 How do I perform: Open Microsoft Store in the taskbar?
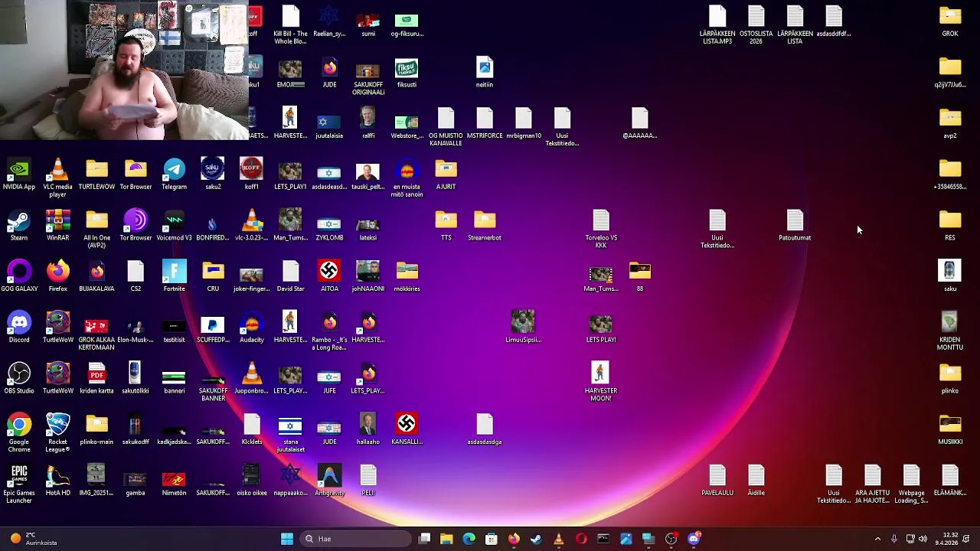[x=491, y=539]
